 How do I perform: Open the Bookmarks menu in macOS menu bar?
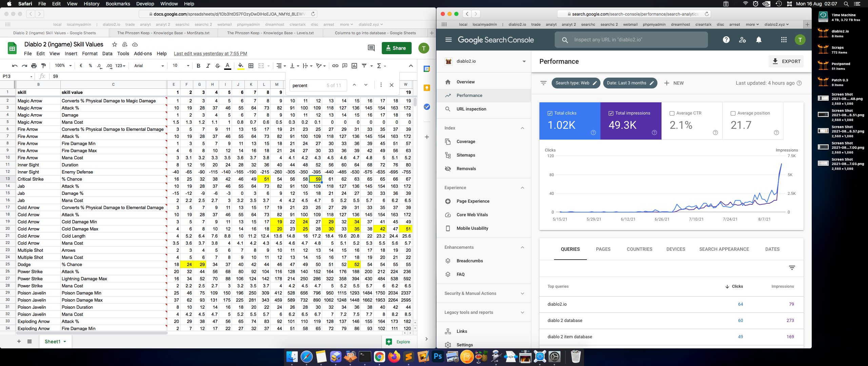point(118,4)
